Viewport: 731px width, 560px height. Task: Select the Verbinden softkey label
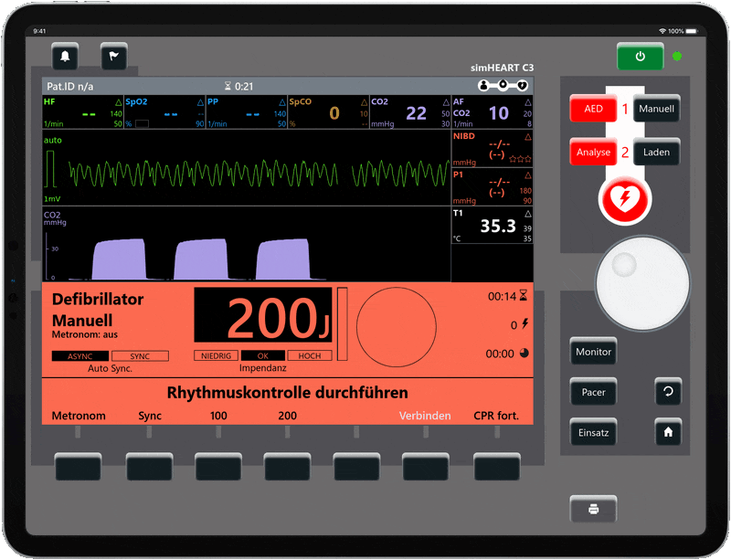425,415
